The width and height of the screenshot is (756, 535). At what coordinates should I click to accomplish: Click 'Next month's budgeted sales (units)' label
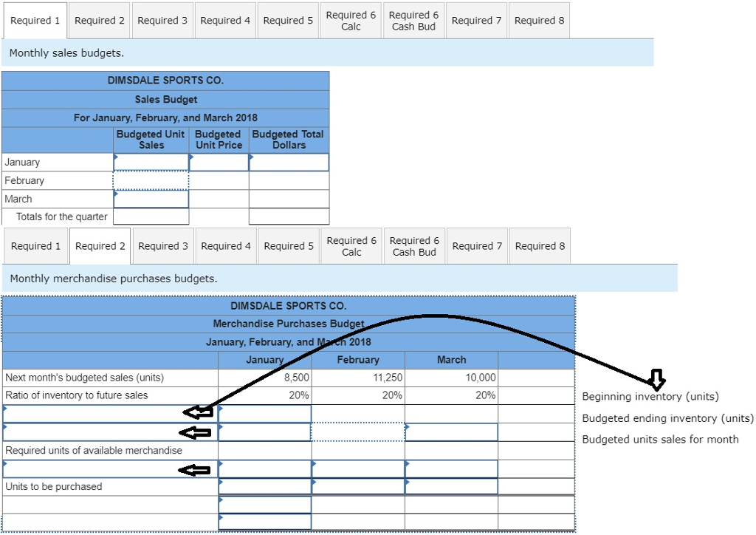click(84, 378)
